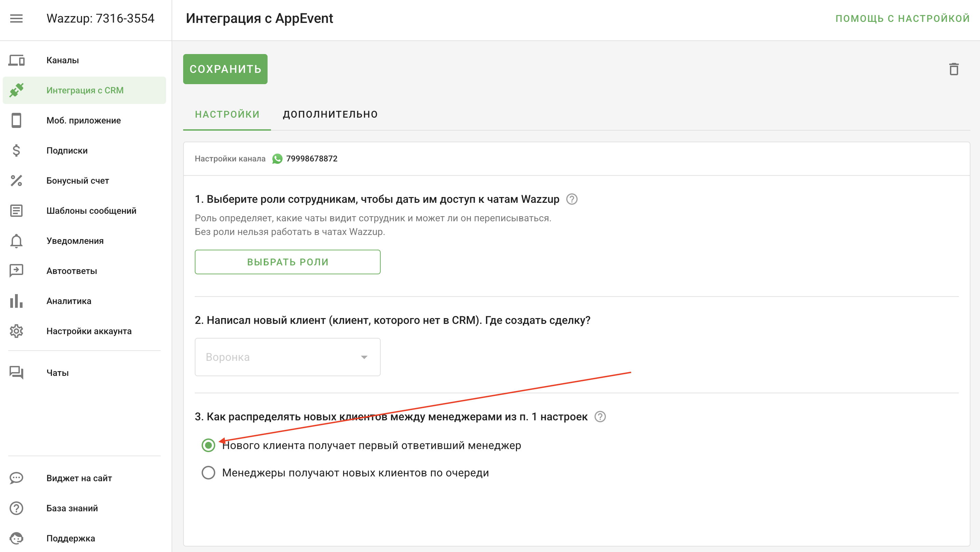Select 'первый ответивший менеджер' radio option
Viewport: 980px width, 552px height.
[208, 445]
